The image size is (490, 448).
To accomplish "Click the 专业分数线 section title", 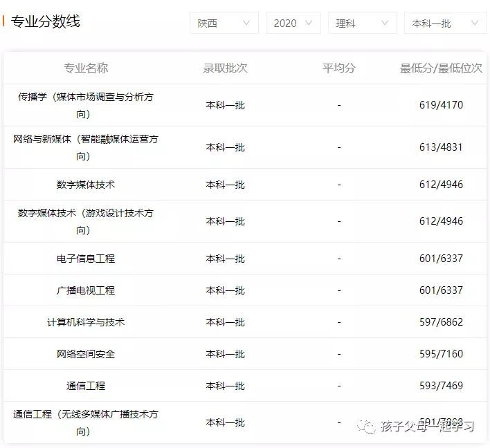I will click(46, 21).
